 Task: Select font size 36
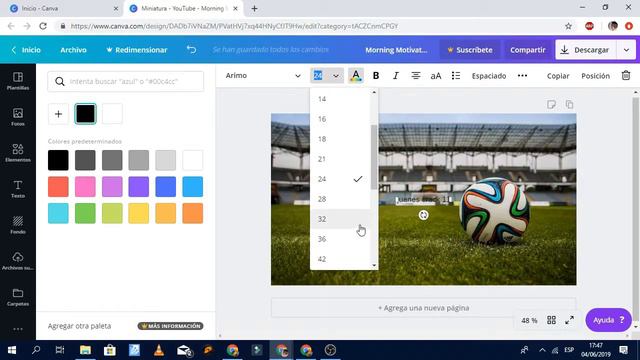[x=340, y=239]
